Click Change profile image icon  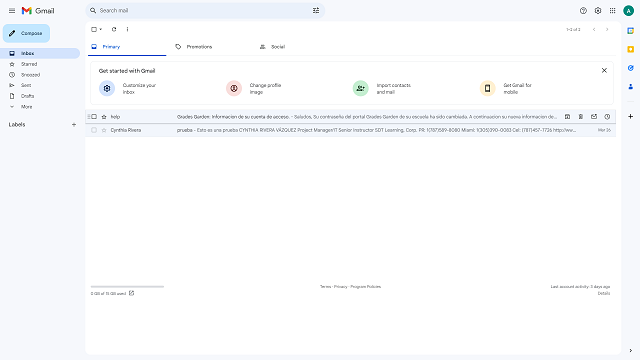click(x=234, y=88)
